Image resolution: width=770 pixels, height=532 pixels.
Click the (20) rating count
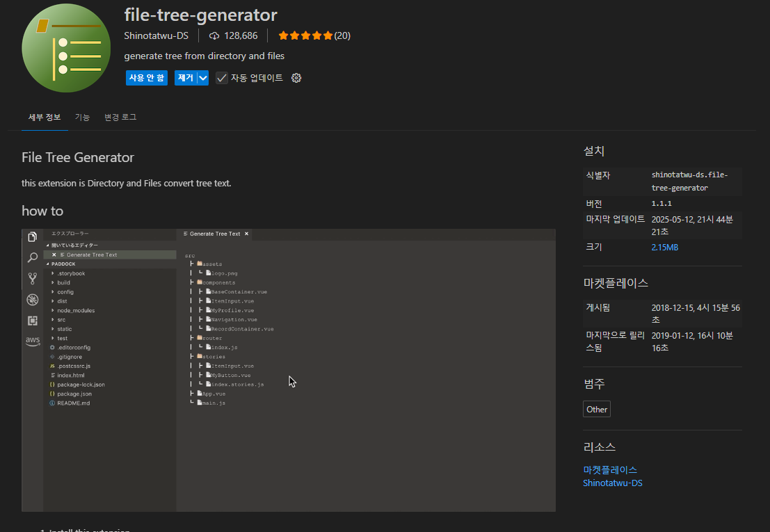coord(342,36)
